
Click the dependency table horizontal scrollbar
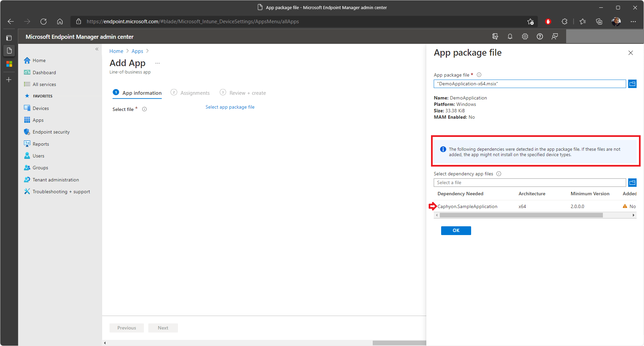[521, 215]
